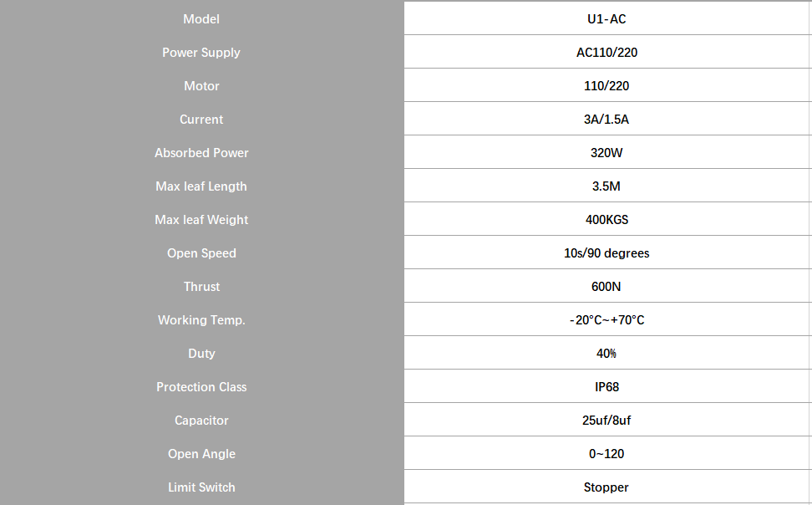Select the 3.5M value cell

(x=606, y=186)
